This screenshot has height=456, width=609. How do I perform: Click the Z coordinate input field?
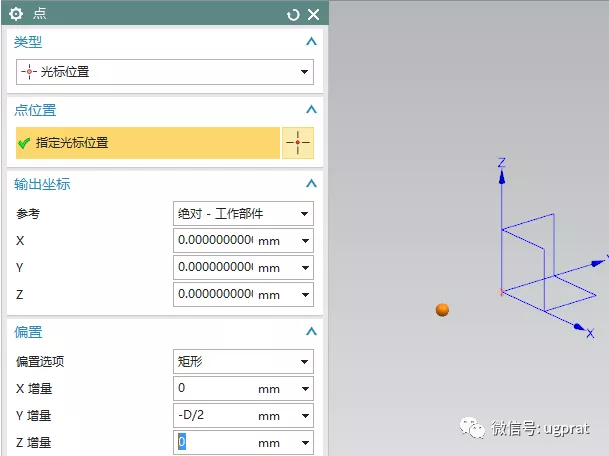(x=214, y=294)
